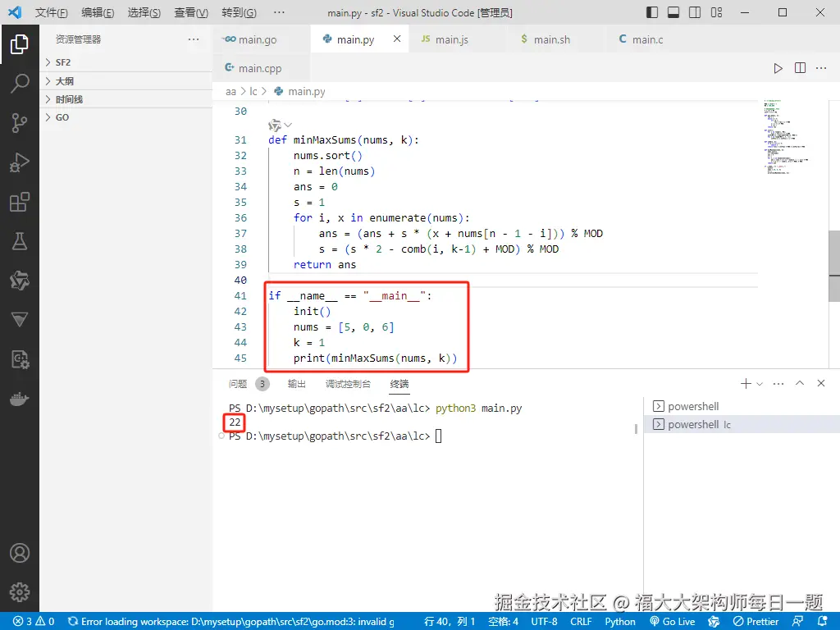Viewport: 840px width, 630px height.
Task: Split the editor to the right
Action: coord(800,68)
